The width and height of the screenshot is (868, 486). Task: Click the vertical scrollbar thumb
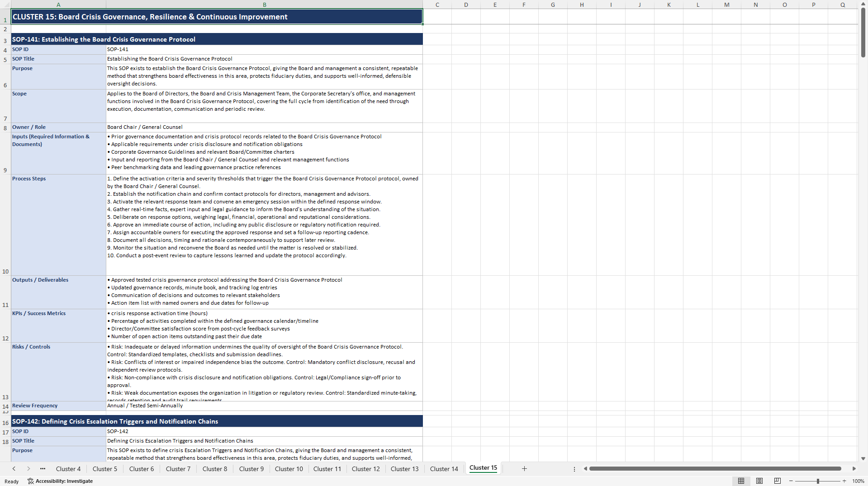click(863, 33)
